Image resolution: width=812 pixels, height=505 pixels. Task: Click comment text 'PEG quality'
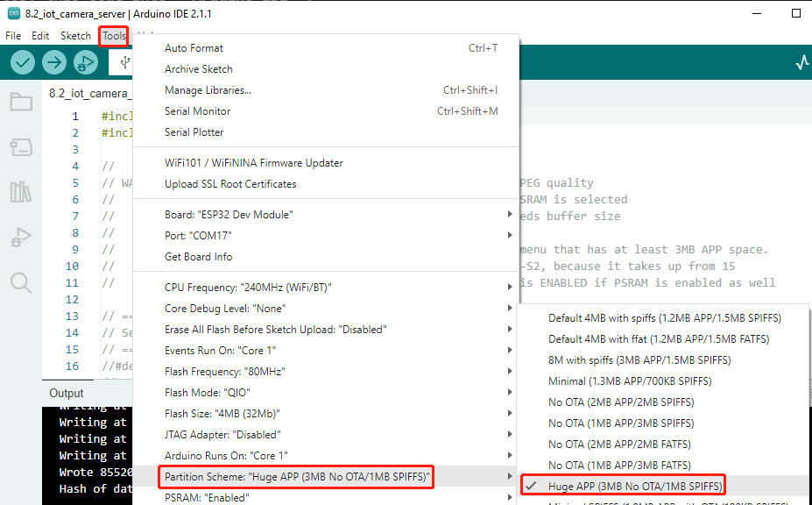557,183
